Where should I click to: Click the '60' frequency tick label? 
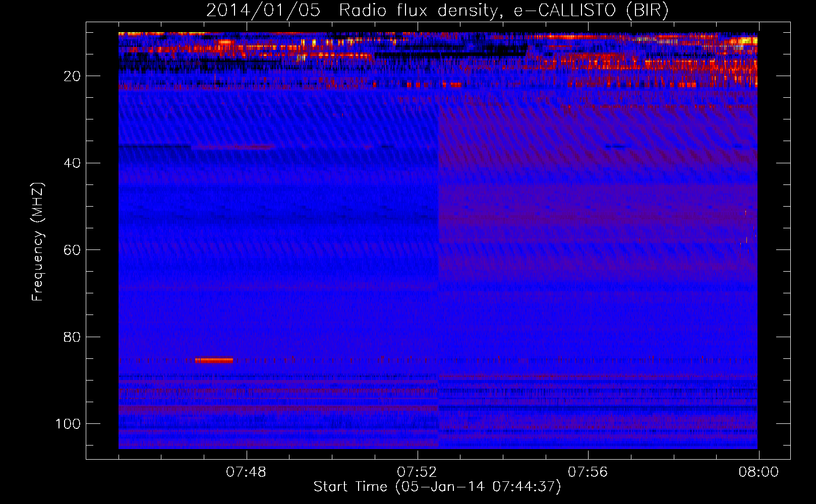point(72,250)
